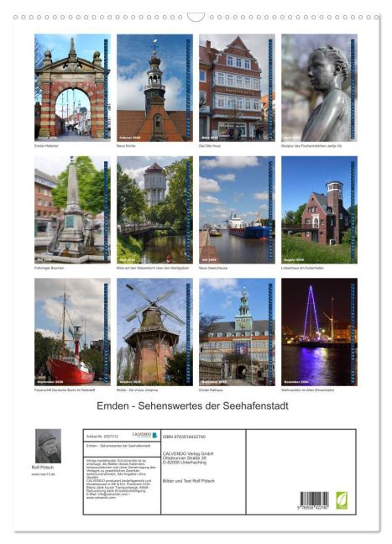Image resolution: width=392 pixels, height=544 pixels.
Task: Open the Emder Rathaus November photo
Action: pyautogui.click(x=237, y=332)
